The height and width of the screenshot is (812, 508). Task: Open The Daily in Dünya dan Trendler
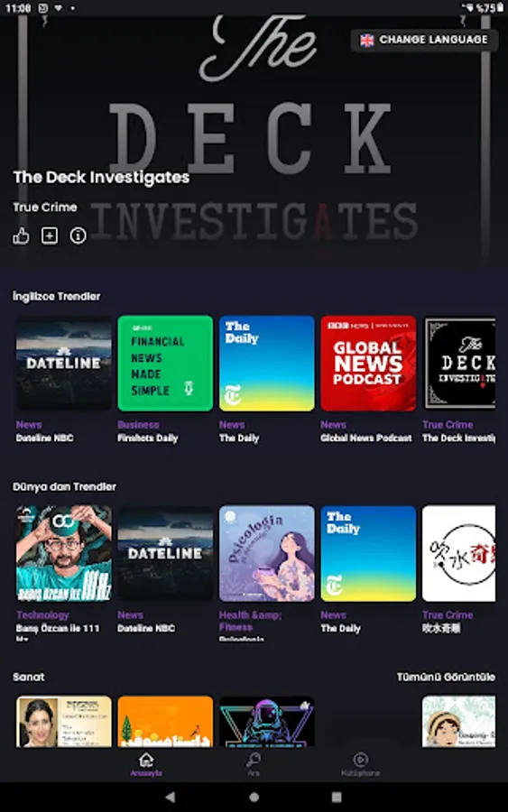368,554
